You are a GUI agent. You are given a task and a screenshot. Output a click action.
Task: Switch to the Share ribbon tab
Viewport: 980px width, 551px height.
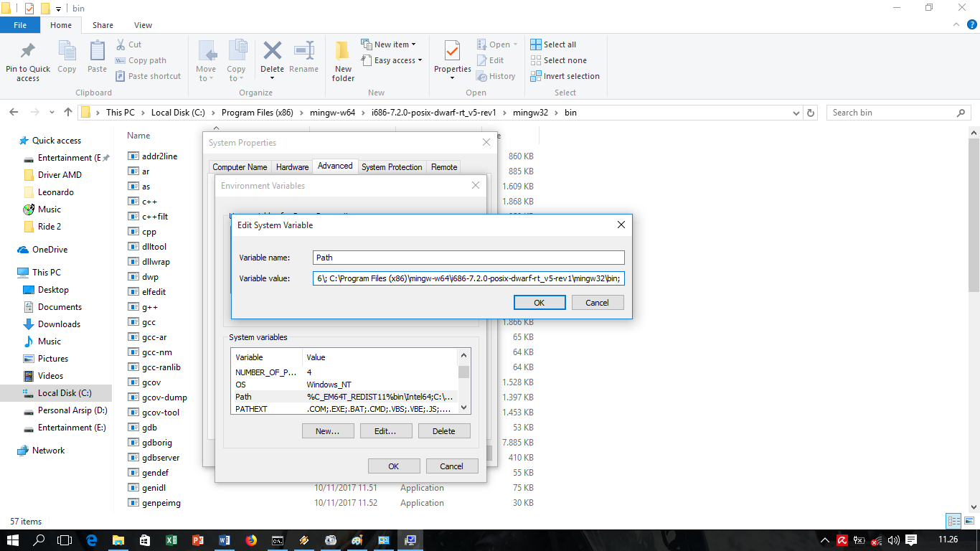point(103,24)
